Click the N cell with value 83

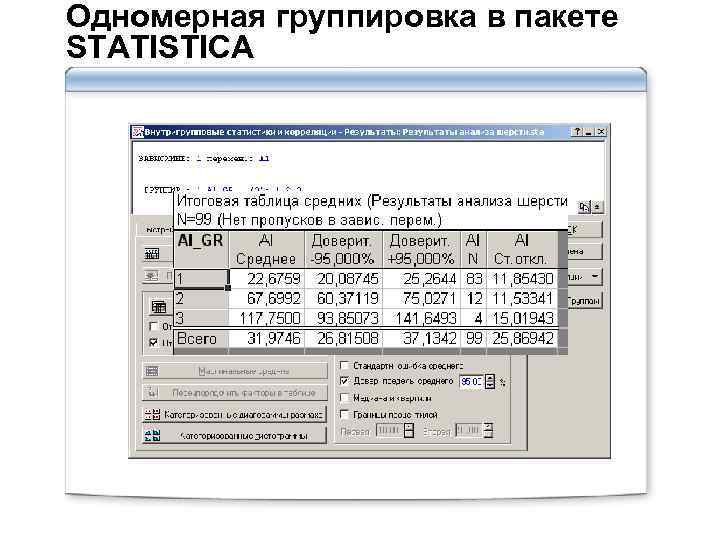[473, 279]
